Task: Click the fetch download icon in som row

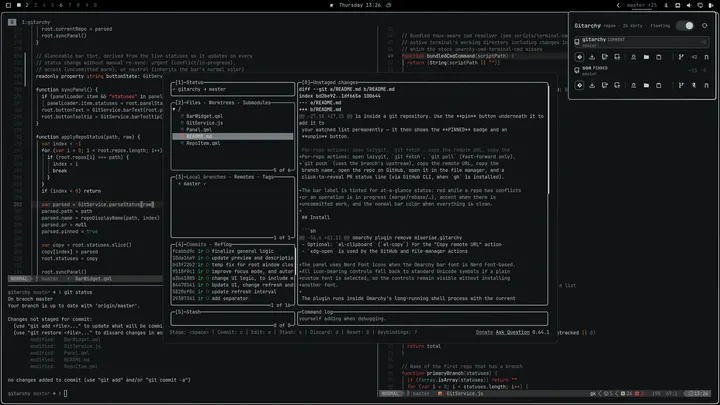Action: [592, 85]
